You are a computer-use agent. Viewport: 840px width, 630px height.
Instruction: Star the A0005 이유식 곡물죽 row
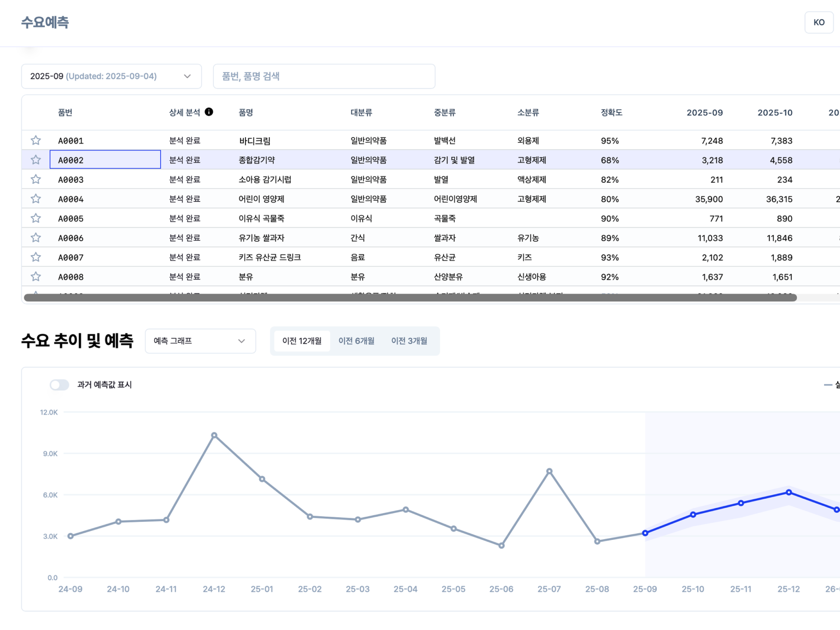point(36,218)
